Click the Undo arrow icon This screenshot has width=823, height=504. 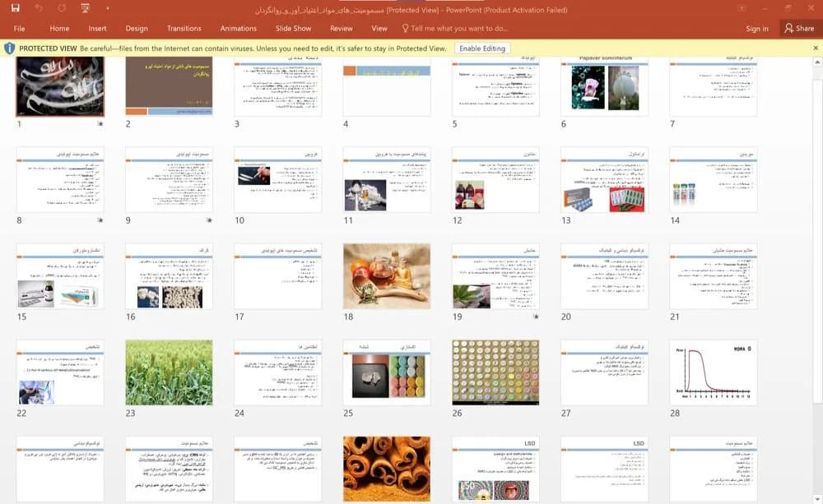[x=39, y=8]
